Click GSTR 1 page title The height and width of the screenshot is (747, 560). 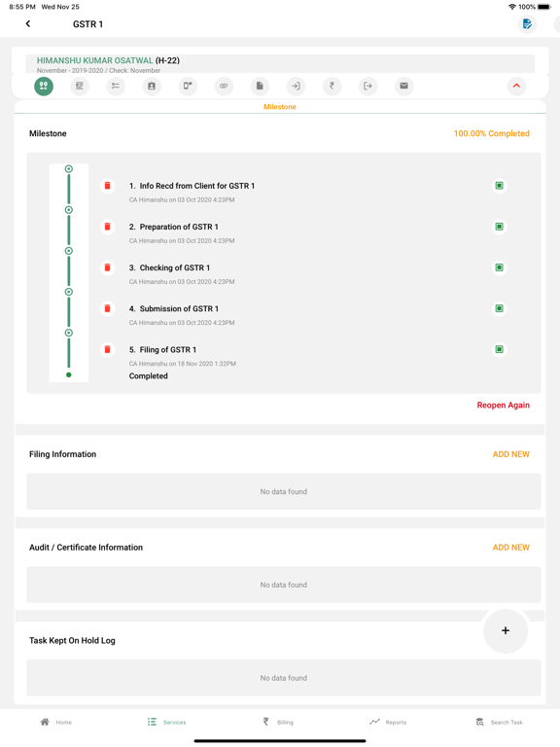pyautogui.click(x=87, y=24)
